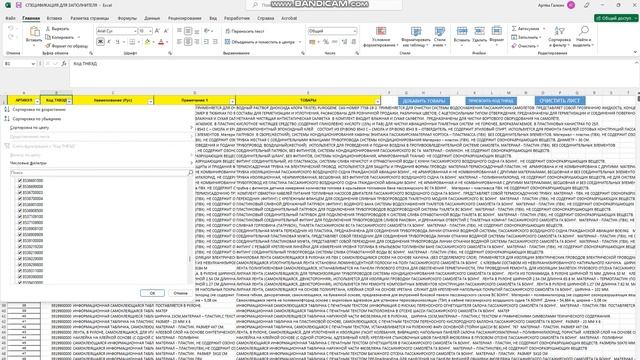Click the Insert Function fx icon
This screenshot has height=360, width=640.
pos(64,64)
